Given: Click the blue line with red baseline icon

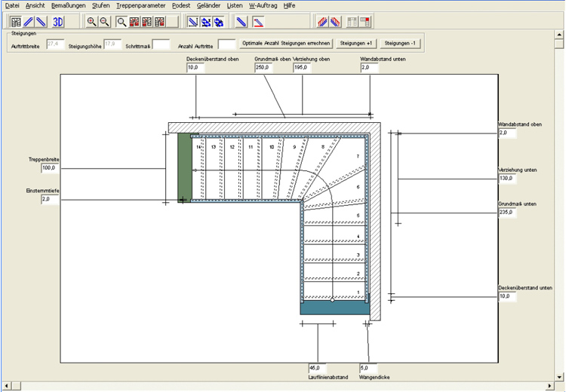Looking at the screenshot, I should pyautogui.click(x=257, y=21).
